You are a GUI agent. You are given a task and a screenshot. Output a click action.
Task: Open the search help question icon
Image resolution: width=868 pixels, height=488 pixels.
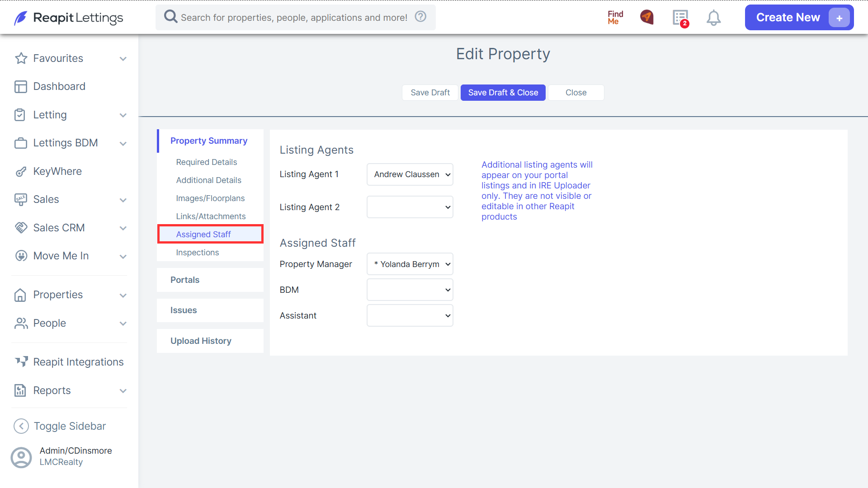point(421,17)
